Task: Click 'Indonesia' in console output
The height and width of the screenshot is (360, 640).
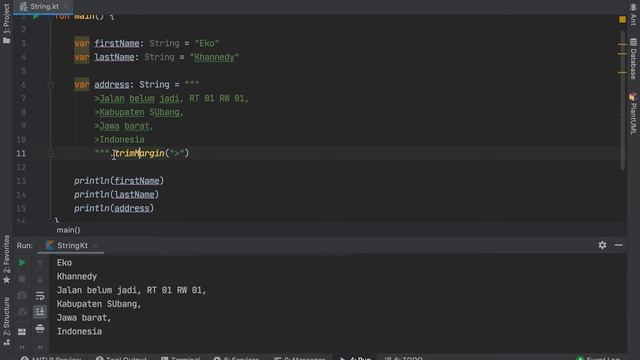Action: point(79,331)
